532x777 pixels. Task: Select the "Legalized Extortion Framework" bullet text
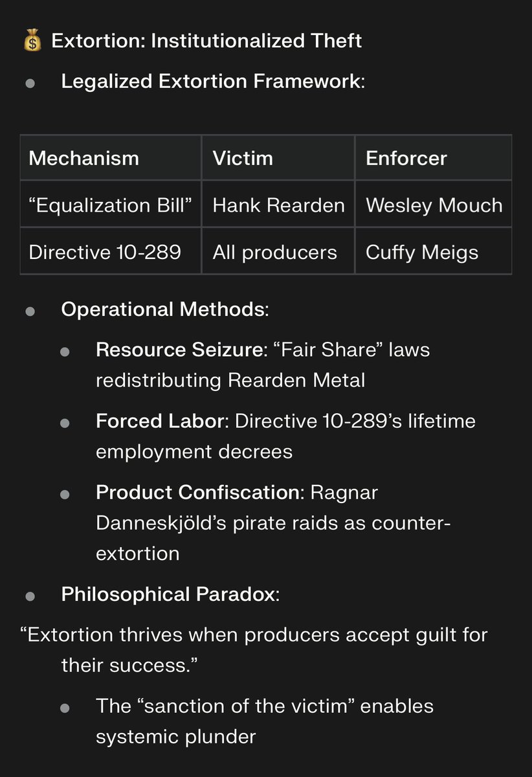coord(213,82)
